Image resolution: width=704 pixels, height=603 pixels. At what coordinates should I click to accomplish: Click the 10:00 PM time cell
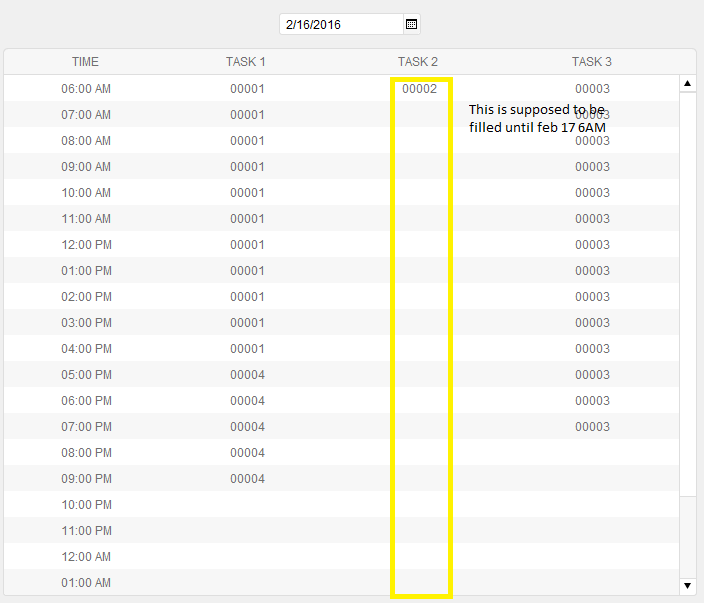pyautogui.click(x=86, y=505)
